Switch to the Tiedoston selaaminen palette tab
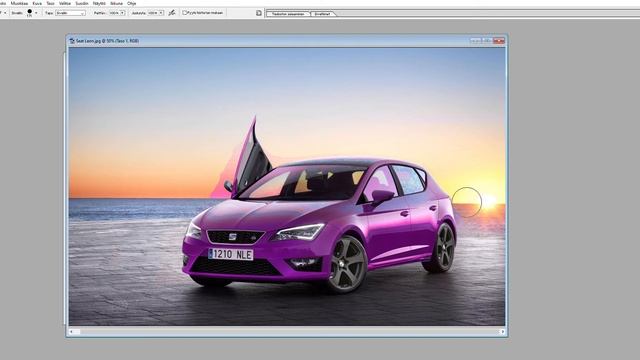Screen dimensions: 640x360 click(288, 14)
